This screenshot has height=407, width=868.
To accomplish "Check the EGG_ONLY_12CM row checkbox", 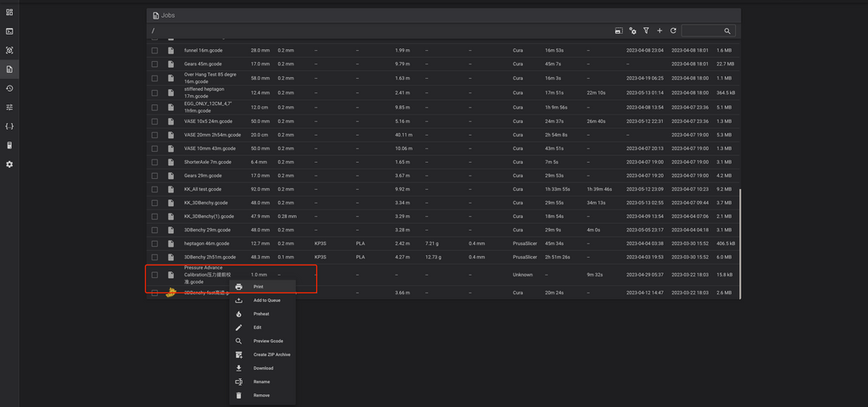I will (155, 108).
